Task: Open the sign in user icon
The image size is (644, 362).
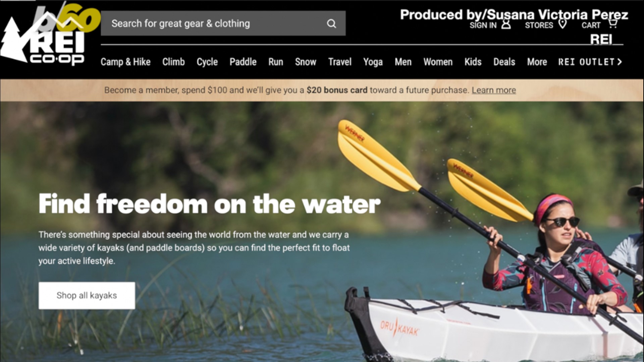Action: click(506, 24)
